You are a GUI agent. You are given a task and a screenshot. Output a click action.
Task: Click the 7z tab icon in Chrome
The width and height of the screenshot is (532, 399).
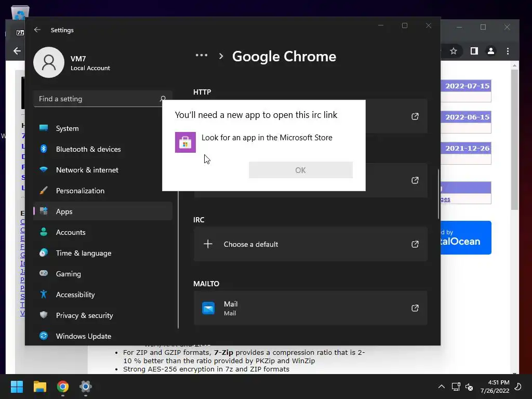[20, 33]
